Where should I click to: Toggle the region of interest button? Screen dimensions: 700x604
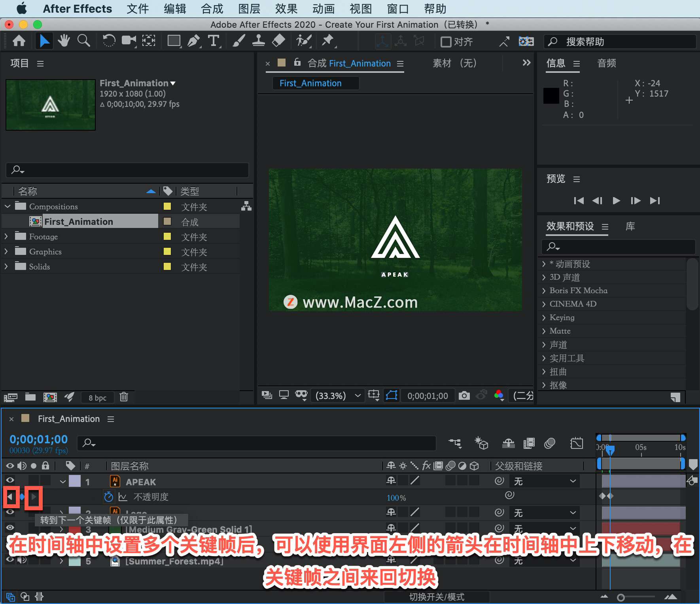(374, 395)
